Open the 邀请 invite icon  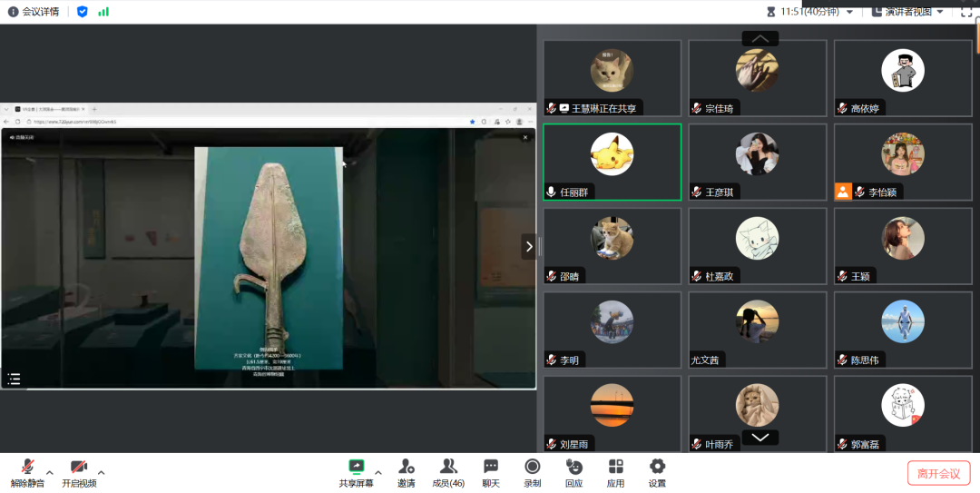point(406,467)
